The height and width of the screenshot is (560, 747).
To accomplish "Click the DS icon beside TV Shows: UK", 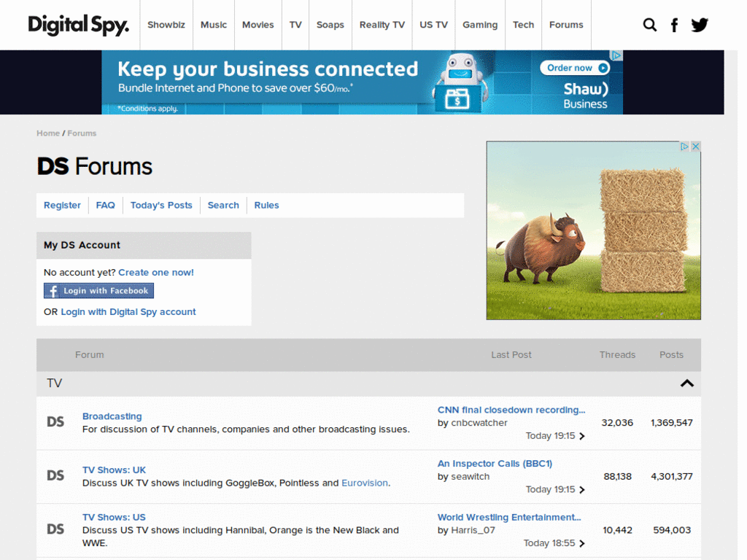I will click(55, 475).
